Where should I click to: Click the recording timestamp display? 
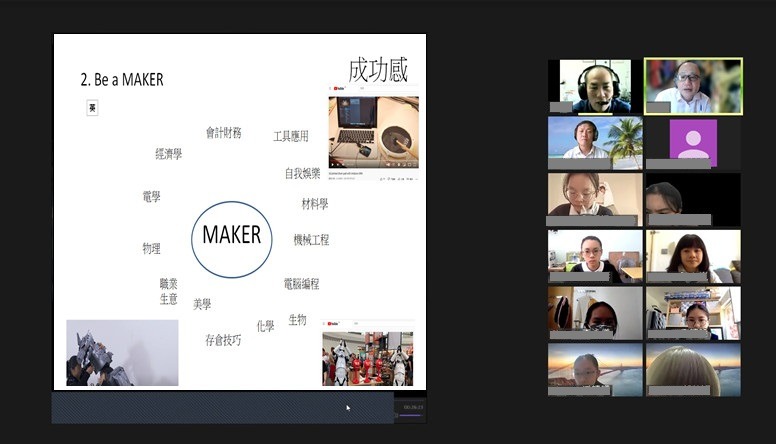pos(412,407)
